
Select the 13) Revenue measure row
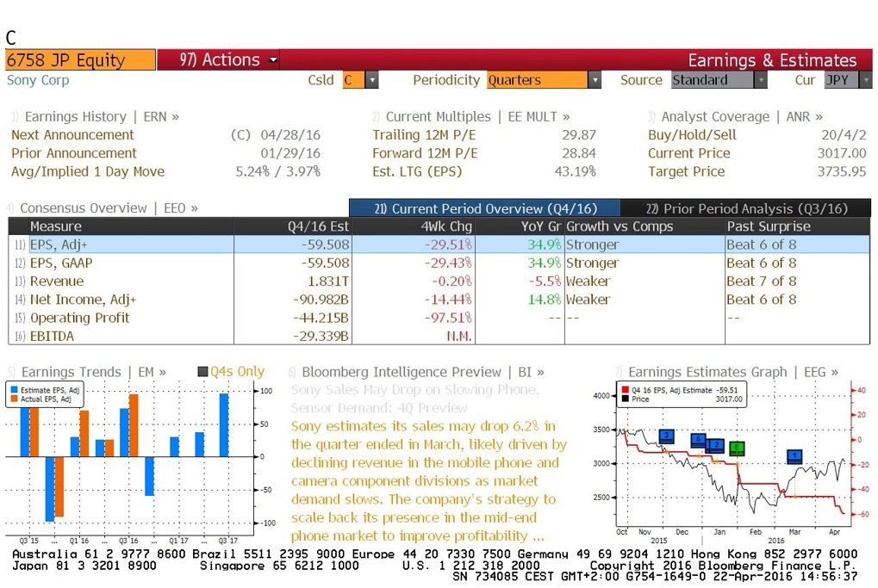pyautogui.click(x=439, y=282)
